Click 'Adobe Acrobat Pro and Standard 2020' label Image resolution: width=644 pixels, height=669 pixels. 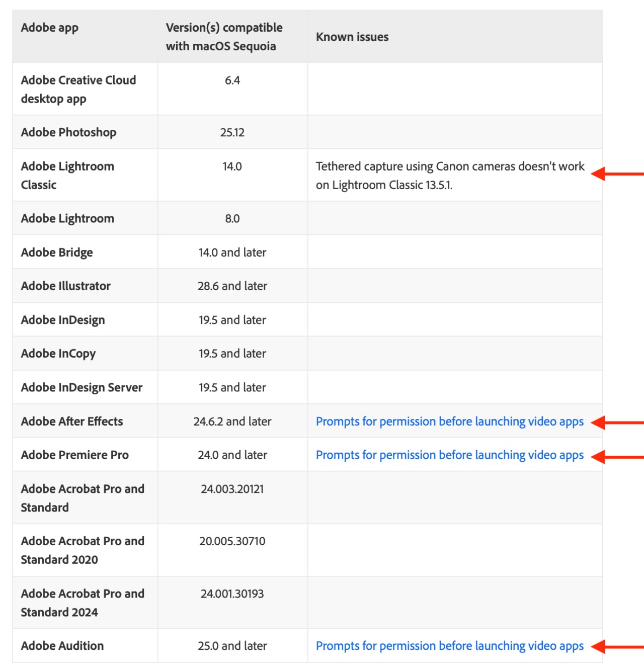pos(83,550)
